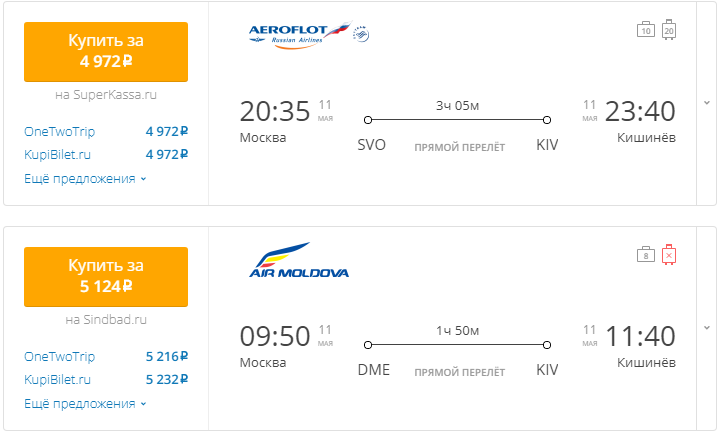Open 'Ещё предложения' under the 4 972 ₽ offer
Screen dimensions: 721x433
85,178
